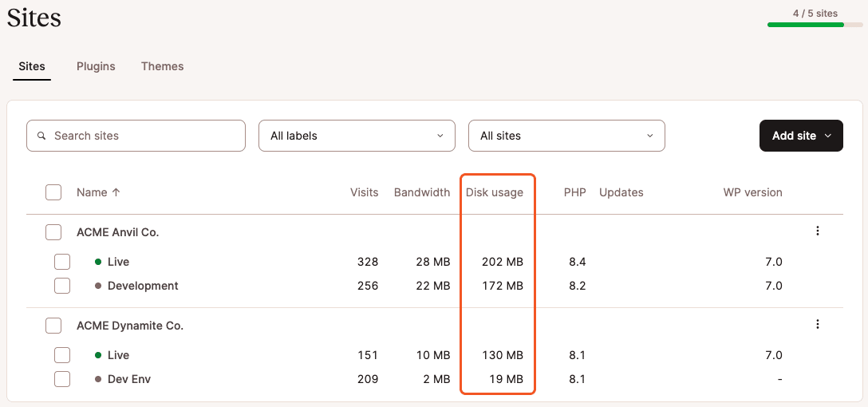This screenshot has width=868, height=407.
Task: Click the grey status dot for Dev Env
Action: 98,379
